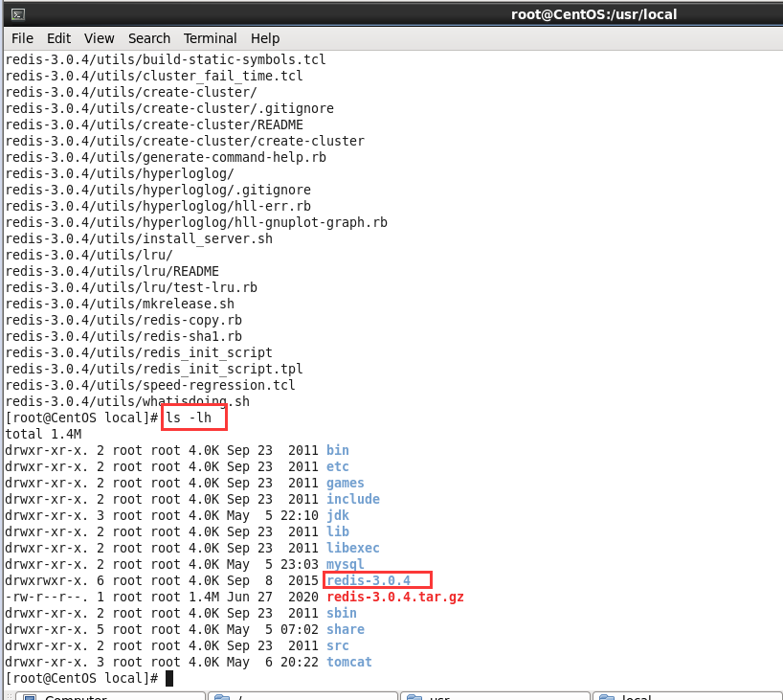Screen dimensions: 783x700
Task: Click the redis_init_script.tpl line
Action: (x=154, y=370)
